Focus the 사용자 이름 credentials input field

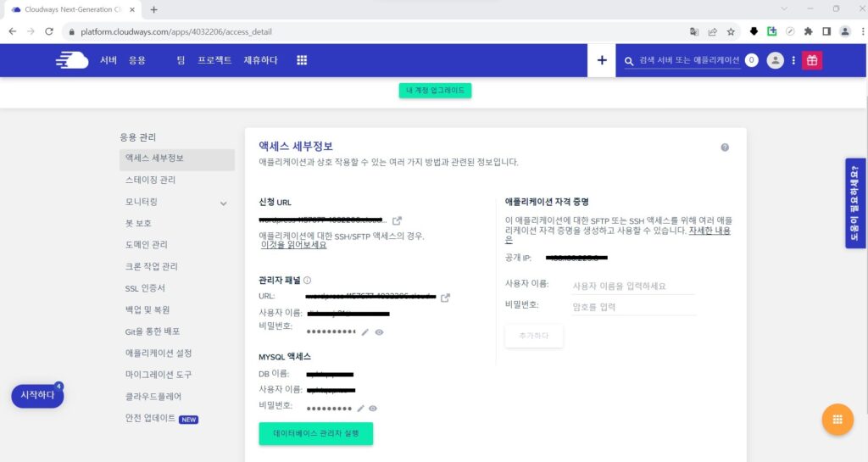632,286
